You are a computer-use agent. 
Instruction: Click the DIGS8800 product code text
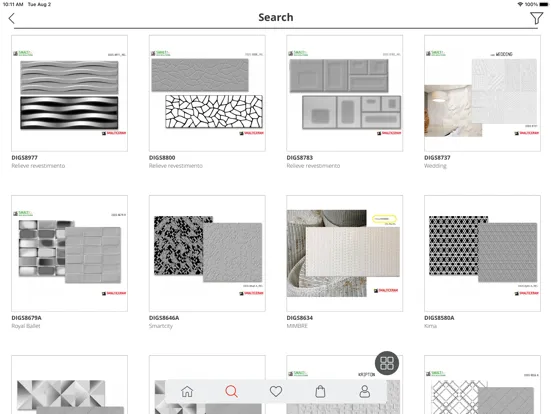click(x=162, y=158)
